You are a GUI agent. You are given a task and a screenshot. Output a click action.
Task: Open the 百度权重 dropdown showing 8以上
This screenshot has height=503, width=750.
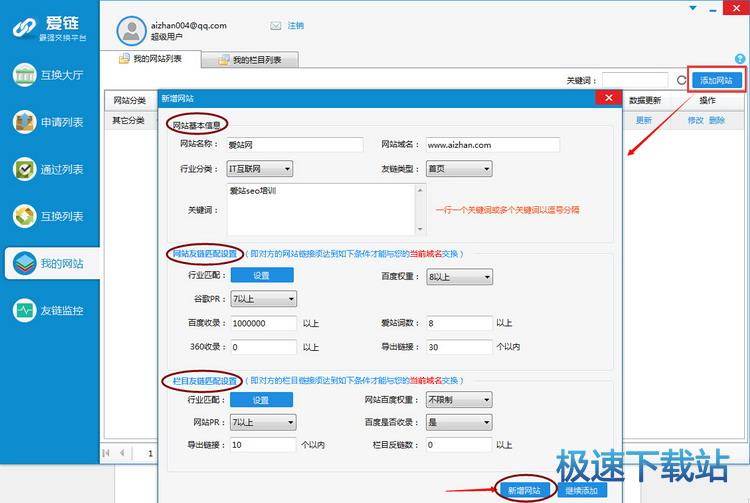coord(459,277)
